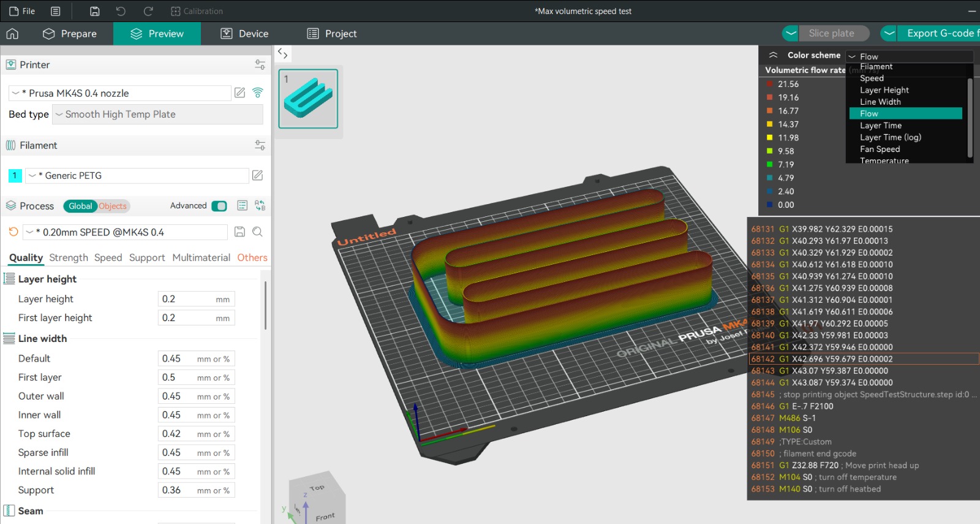The width and height of the screenshot is (980, 524).
Task: Toggle the Advanced mode switch
Action: (x=219, y=206)
